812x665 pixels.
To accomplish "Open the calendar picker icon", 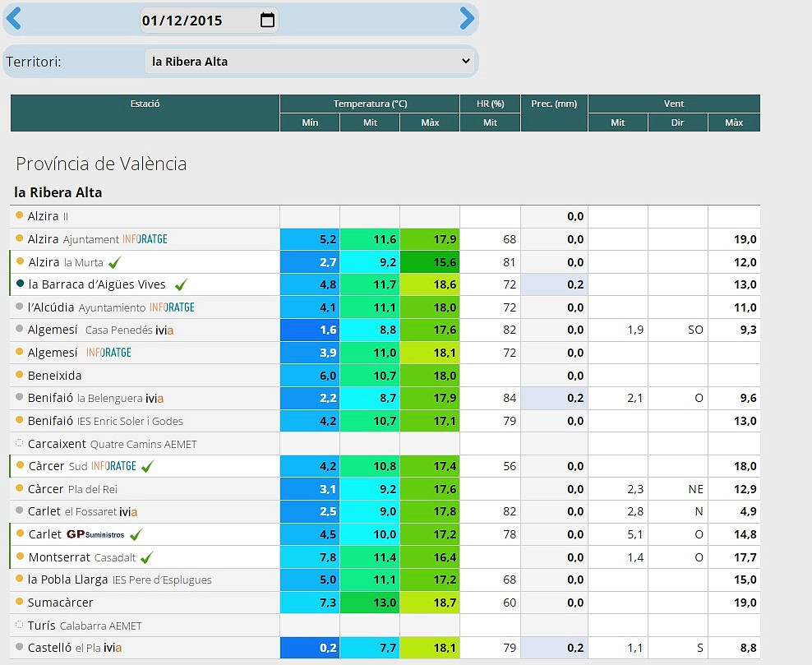I will click(267, 21).
